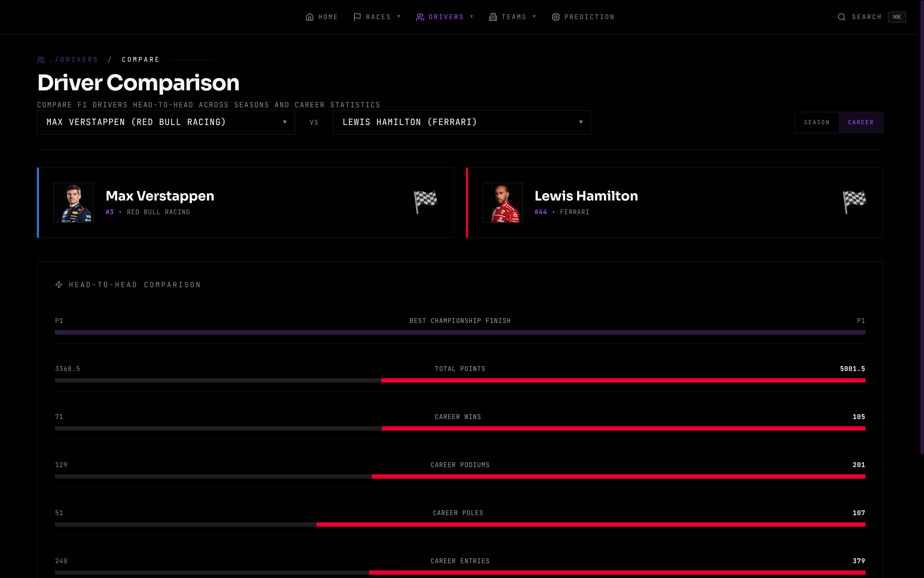The height and width of the screenshot is (578, 924).
Task: Switch to Season comparison mode
Action: point(817,122)
